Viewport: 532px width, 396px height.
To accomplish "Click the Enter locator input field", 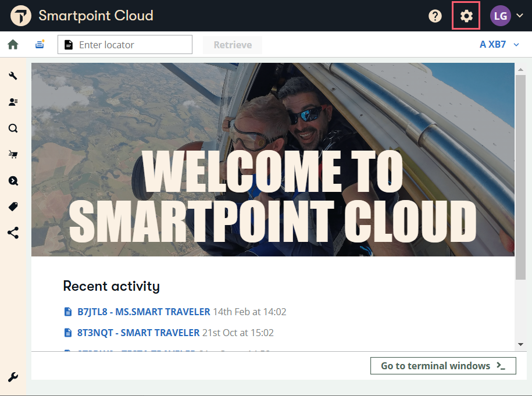I will [x=125, y=44].
